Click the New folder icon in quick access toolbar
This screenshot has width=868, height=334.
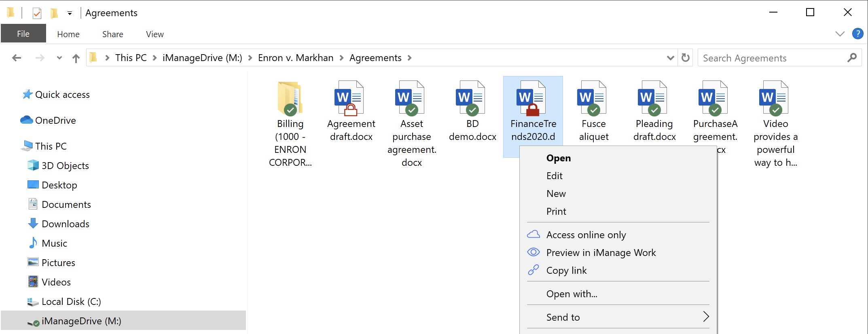pyautogui.click(x=54, y=13)
